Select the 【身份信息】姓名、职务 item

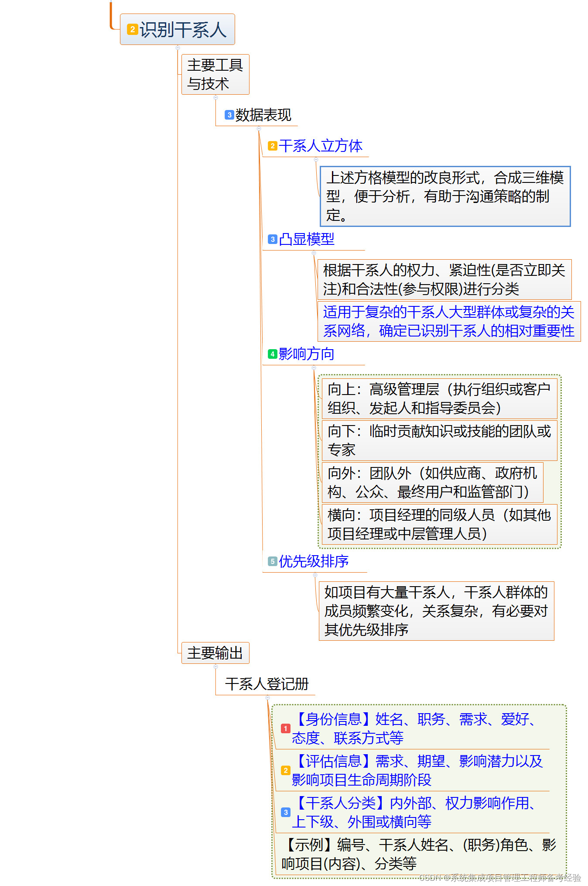coord(412,728)
